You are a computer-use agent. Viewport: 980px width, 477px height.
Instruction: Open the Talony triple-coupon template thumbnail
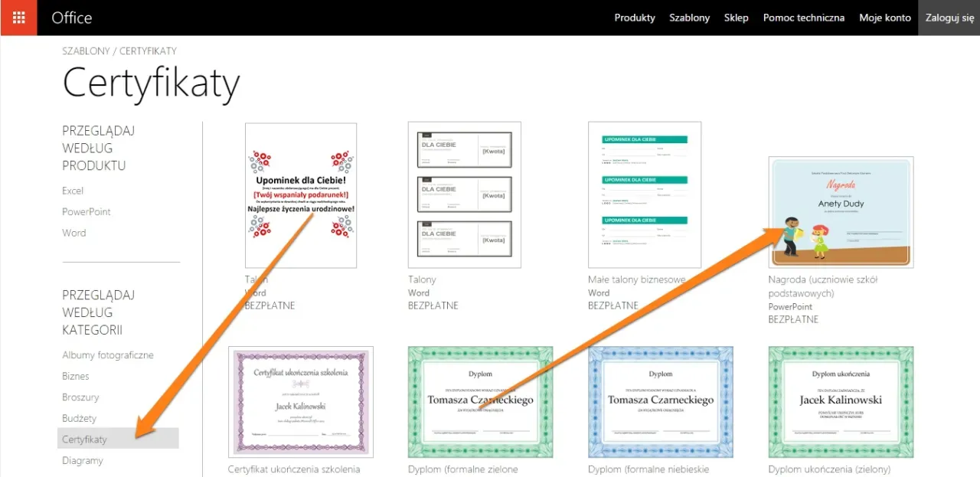(465, 195)
